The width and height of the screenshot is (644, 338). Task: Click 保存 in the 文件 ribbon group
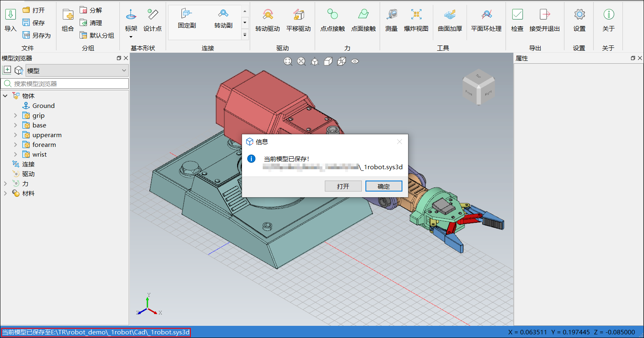34,23
